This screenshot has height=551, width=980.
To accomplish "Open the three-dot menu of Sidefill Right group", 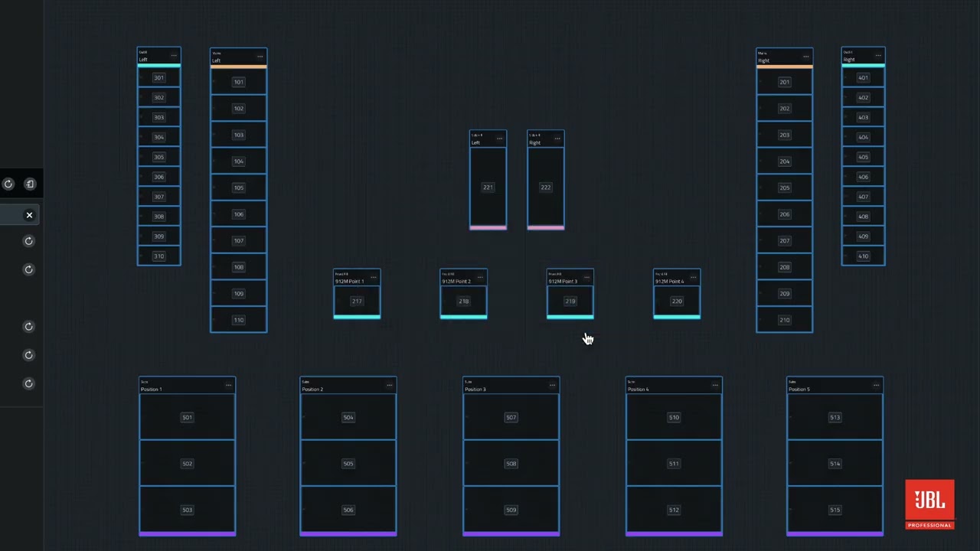I will tap(557, 139).
